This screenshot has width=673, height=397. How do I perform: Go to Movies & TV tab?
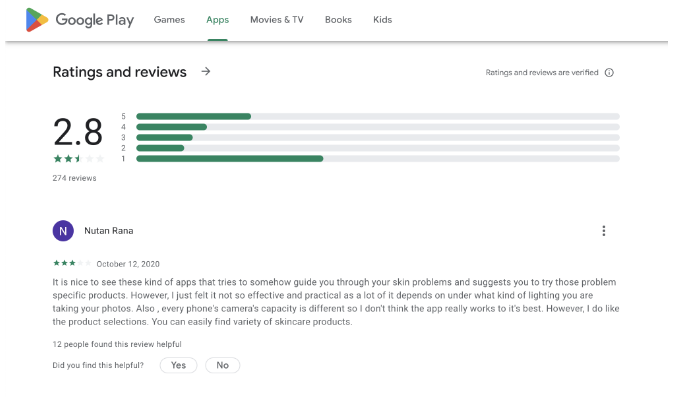277,20
